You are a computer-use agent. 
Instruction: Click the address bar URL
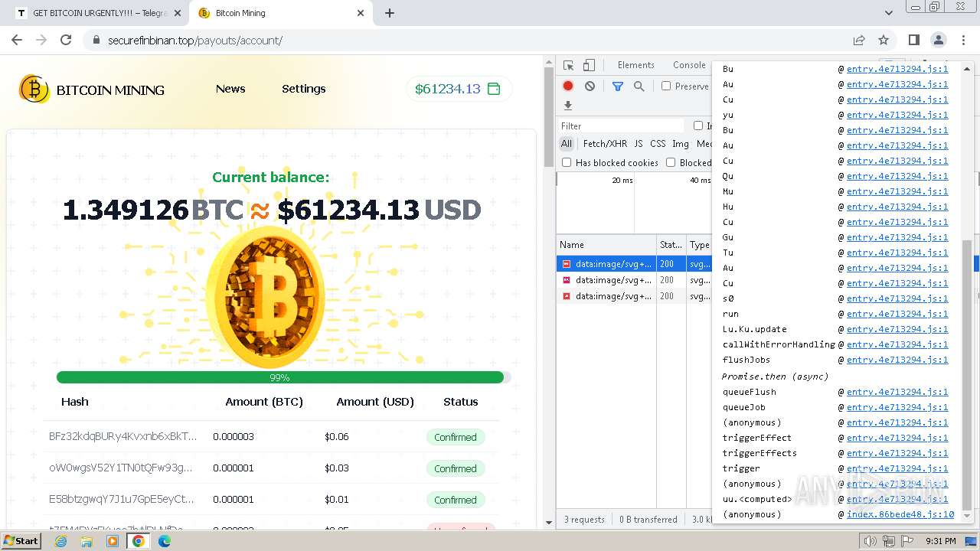195,40
